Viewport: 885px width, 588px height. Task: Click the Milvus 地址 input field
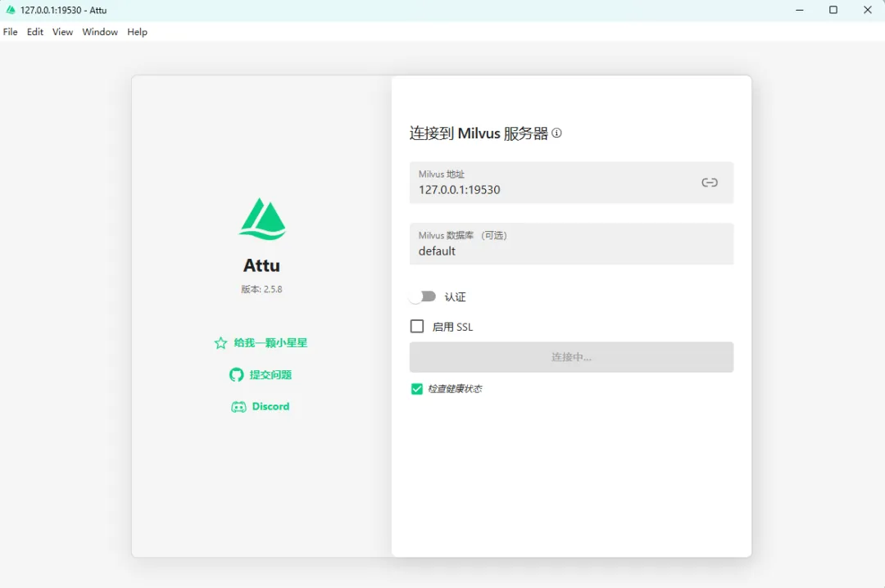point(549,189)
